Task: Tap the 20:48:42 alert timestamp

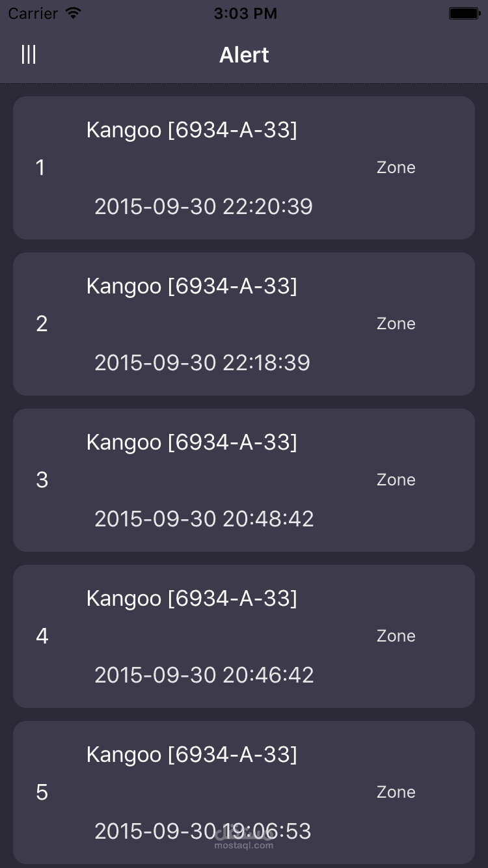Action: pos(204,519)
